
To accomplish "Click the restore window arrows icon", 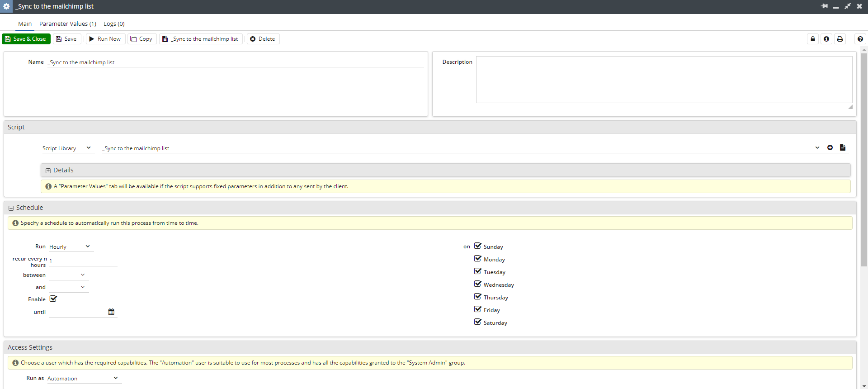I will (848, 6).
